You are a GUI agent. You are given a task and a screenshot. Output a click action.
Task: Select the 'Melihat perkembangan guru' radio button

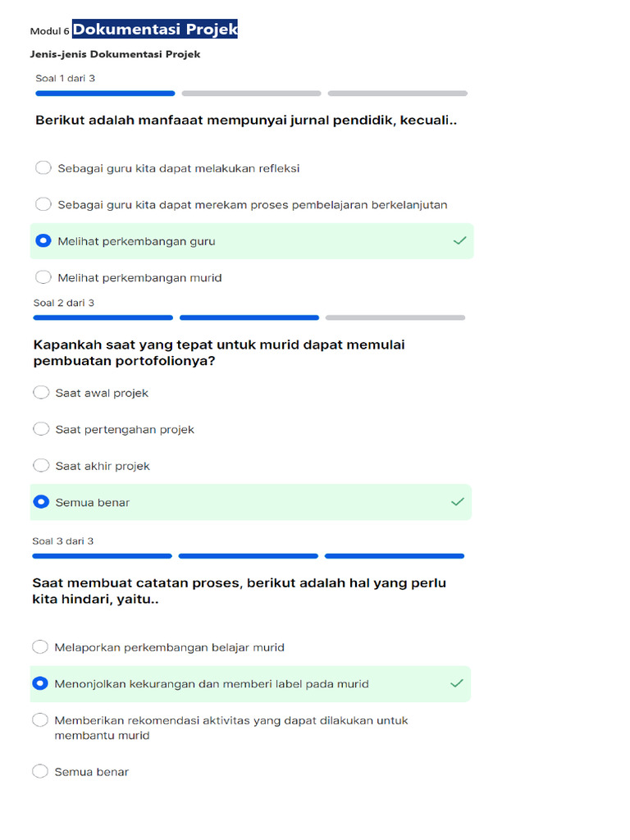(x=43, y=241)
